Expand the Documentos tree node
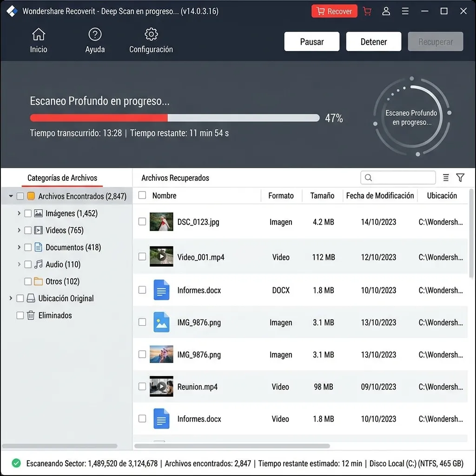Viewport: 476px width, 476px height. coord(19,247)
